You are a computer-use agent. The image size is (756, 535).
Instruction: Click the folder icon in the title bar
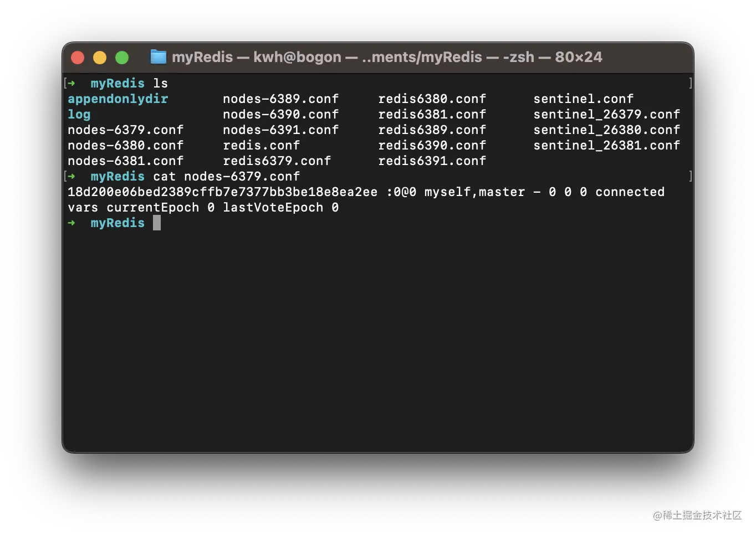[159, 57]
